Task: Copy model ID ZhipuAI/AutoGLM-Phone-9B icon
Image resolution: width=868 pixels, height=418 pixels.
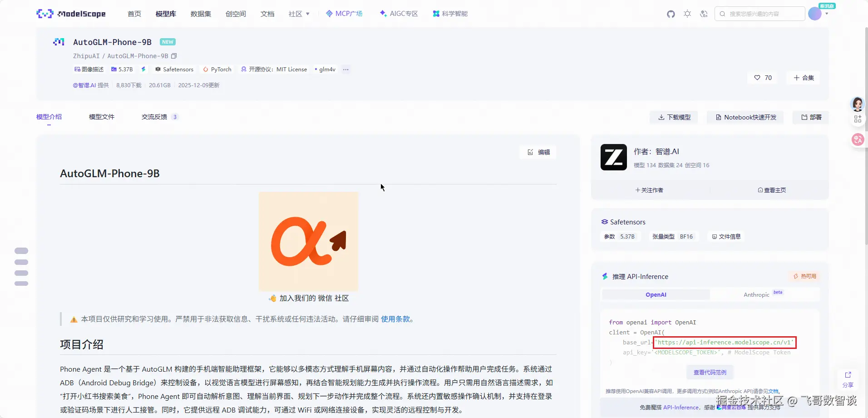Action: click(174, 56)
